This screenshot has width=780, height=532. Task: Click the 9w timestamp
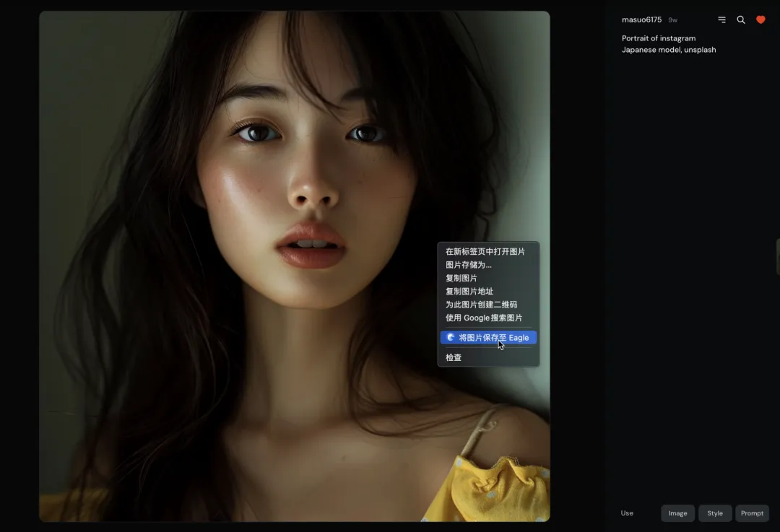tap(672, 20)
